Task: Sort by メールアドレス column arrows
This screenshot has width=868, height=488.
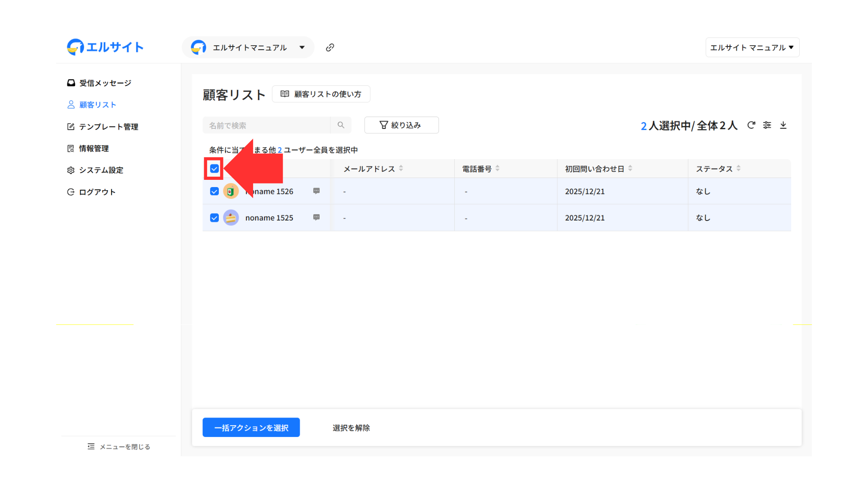Action: pos(401,168)
